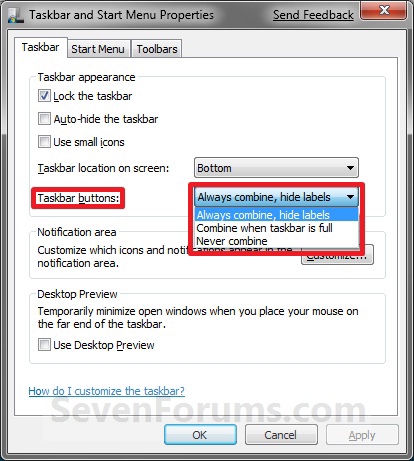The width and height of the screenshot is (414, 461).
Task: Confirm changes with the OK button
Action: (200, 435)
